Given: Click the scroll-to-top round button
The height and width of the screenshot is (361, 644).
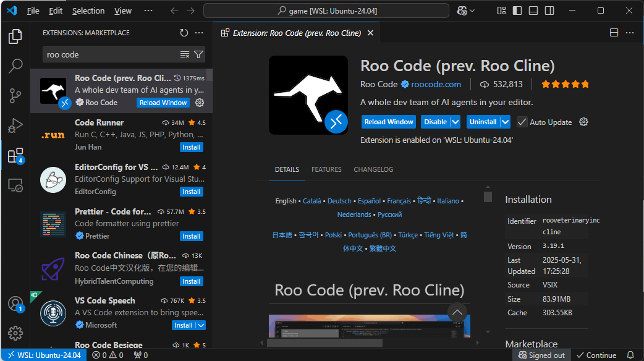Looking at the screenshot, I should [x=457, y=313].
